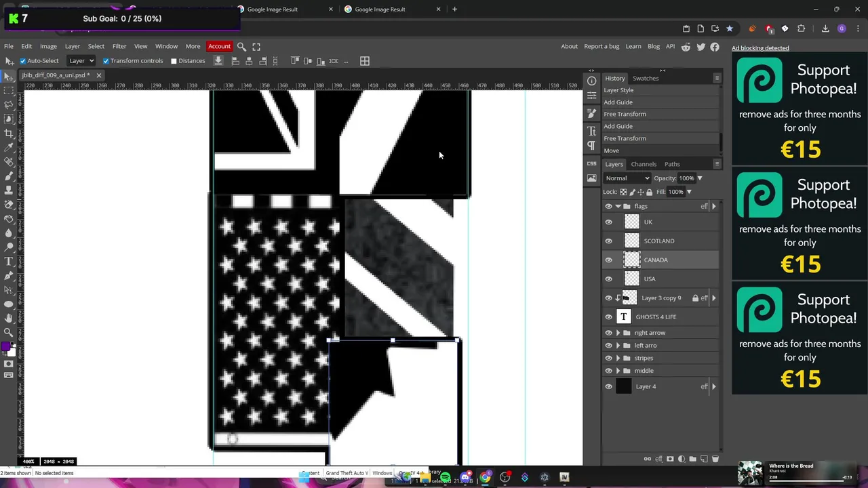Select the Type tool in left toolbar

pos(9,261)
